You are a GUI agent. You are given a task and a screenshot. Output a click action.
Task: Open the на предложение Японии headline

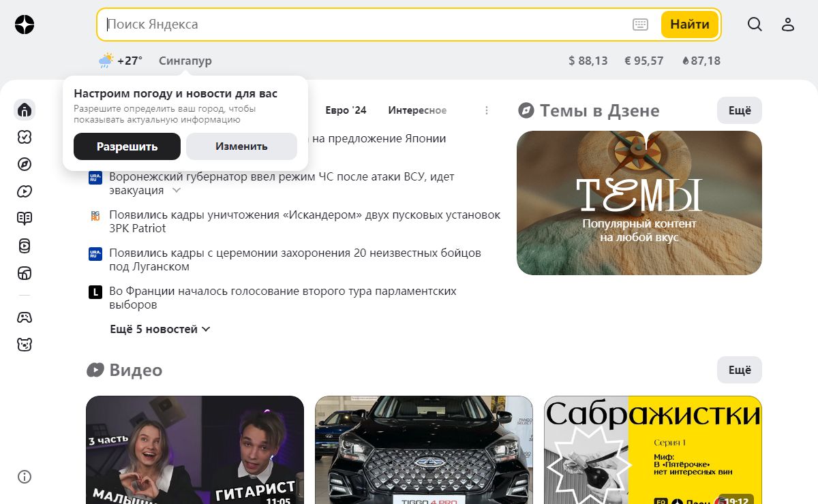tap(378, 138)
